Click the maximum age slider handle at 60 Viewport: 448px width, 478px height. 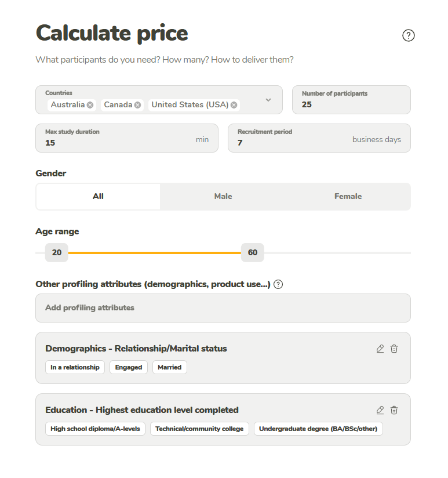pyautogui.click(x=253, y=252)
